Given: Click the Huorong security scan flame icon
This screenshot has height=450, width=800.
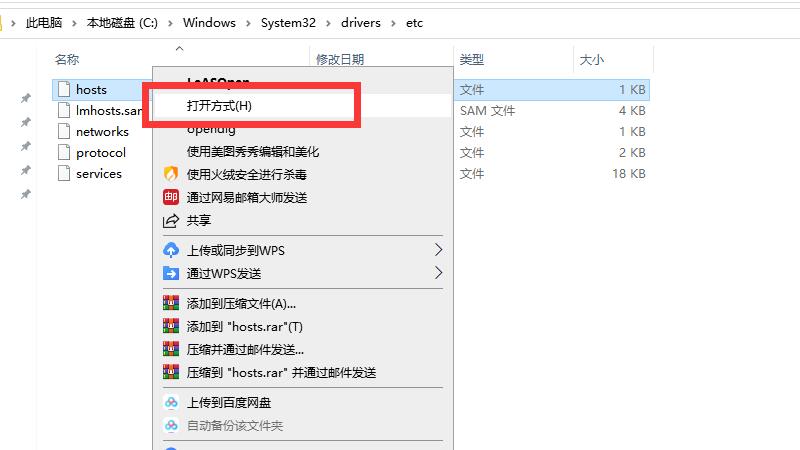Looking at the screenshot, I should (170, 174).
